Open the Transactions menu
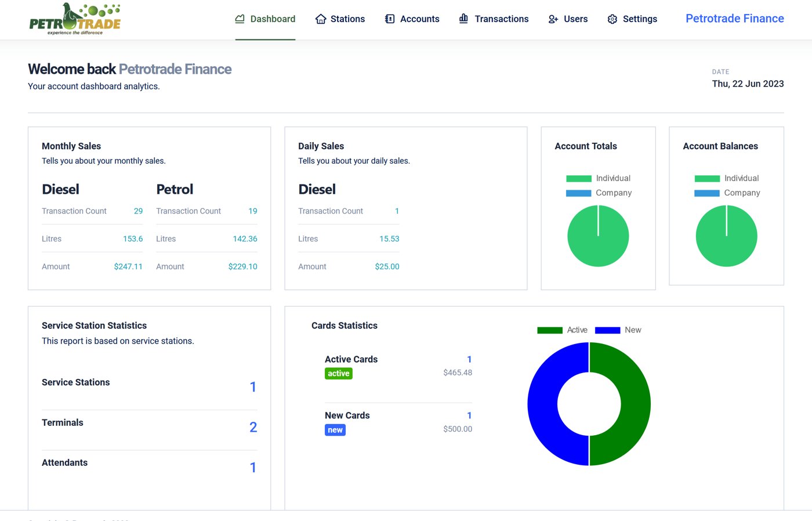 pyautogui.click(x=494, y=19)
